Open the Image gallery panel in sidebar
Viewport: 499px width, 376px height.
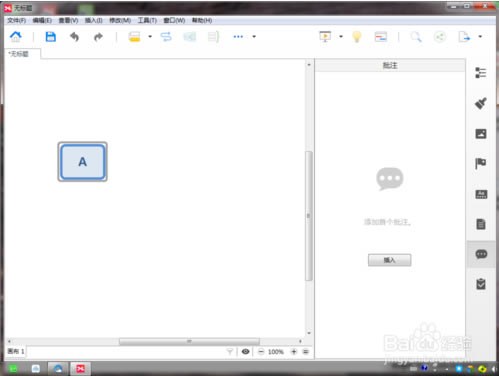pyautogui.click(x=481, y=134)
